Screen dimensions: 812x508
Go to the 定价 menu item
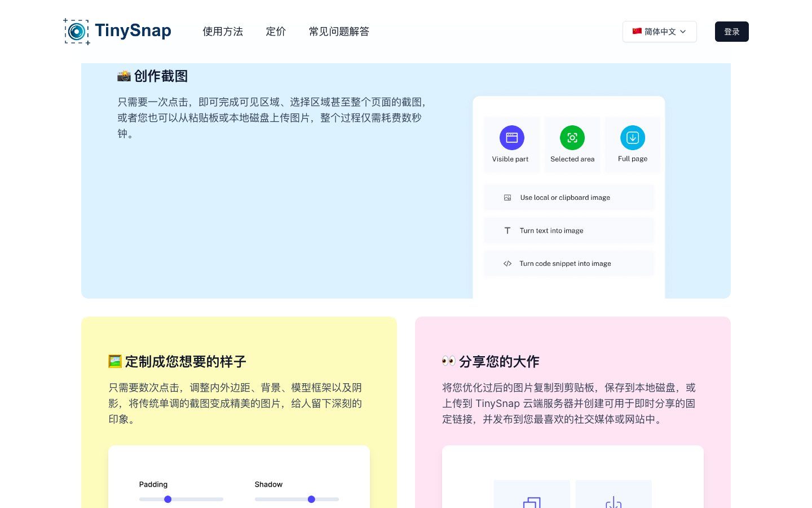(276, 32)
